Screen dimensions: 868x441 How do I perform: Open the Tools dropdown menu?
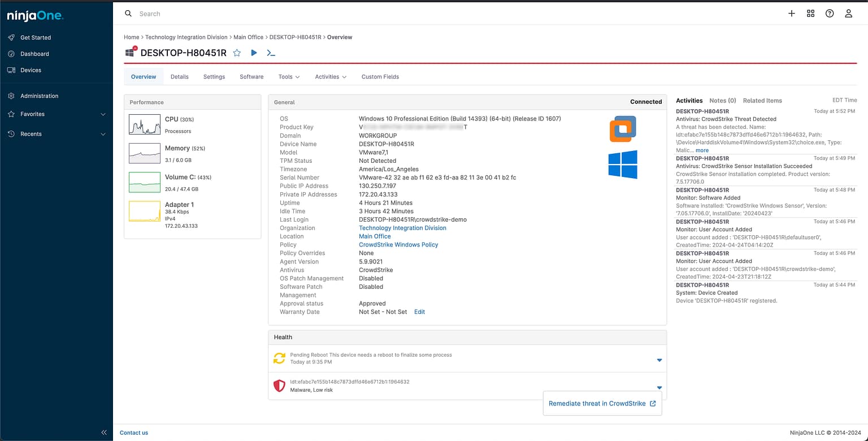tap(288, 76)
